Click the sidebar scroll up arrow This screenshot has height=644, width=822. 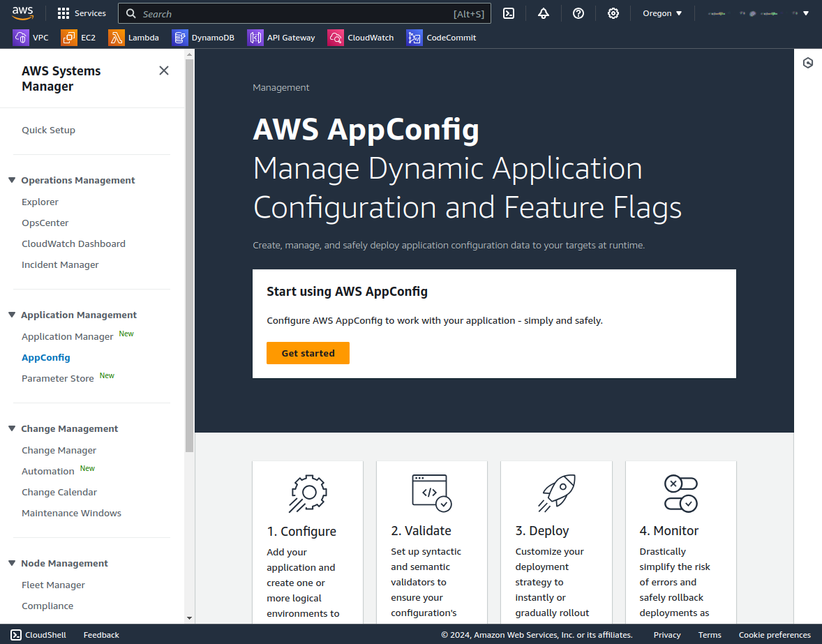[x=189, y=54]
